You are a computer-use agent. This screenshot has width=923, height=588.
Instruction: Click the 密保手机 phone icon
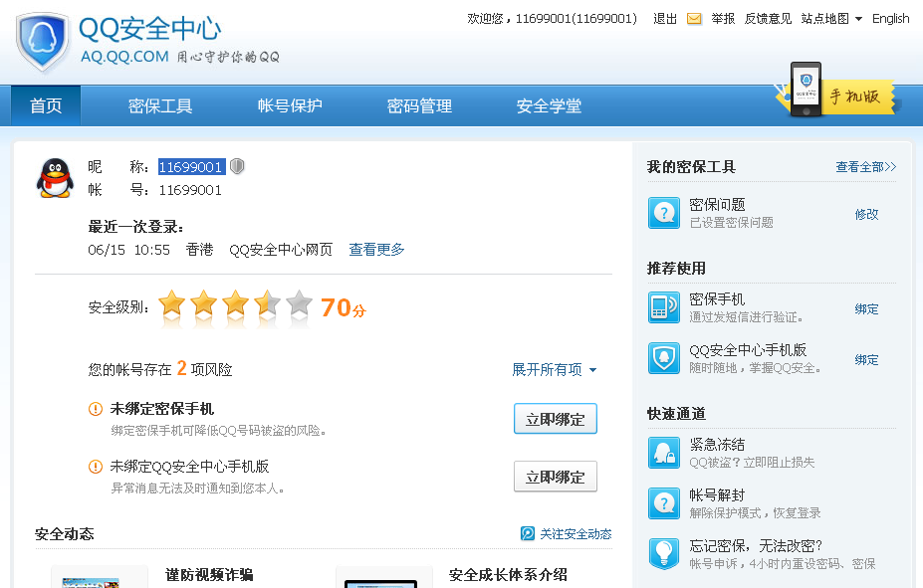(x=664, y=307)
